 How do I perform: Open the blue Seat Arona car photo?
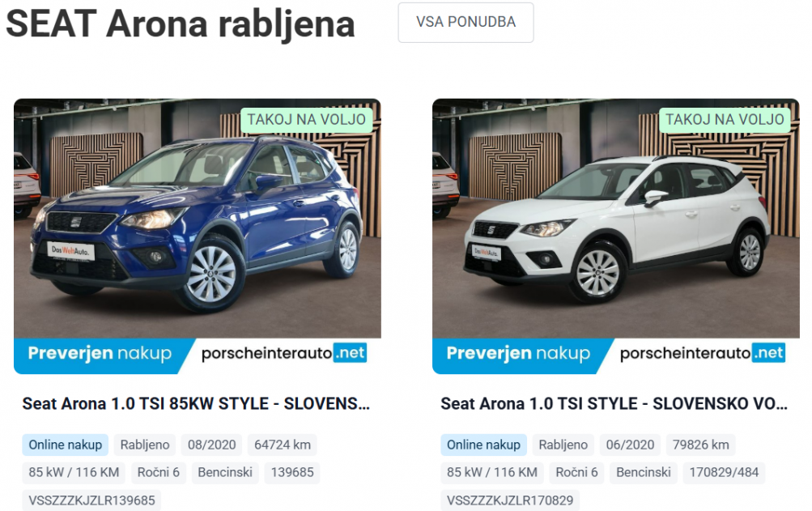198,218
